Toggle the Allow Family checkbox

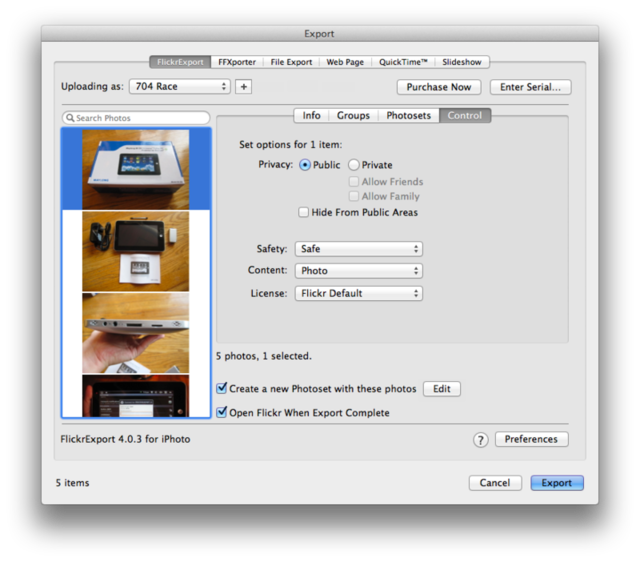pyautogui.click(x=353, y=196)
